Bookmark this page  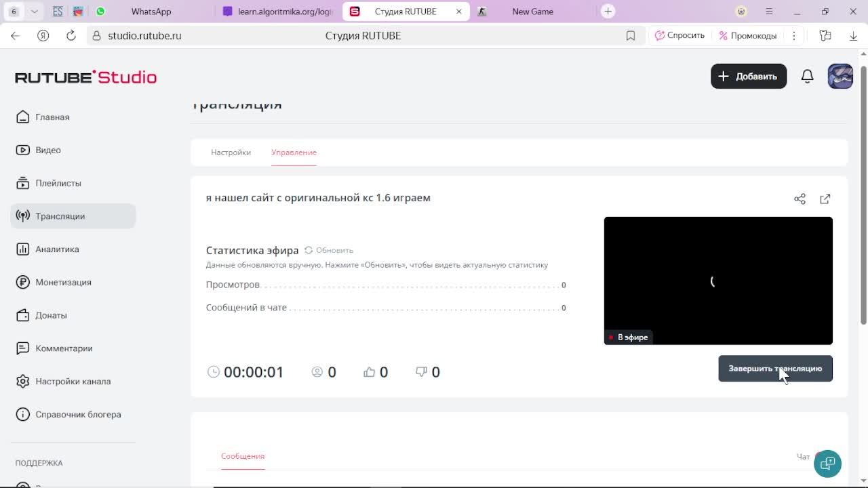[x=631, y=36]
